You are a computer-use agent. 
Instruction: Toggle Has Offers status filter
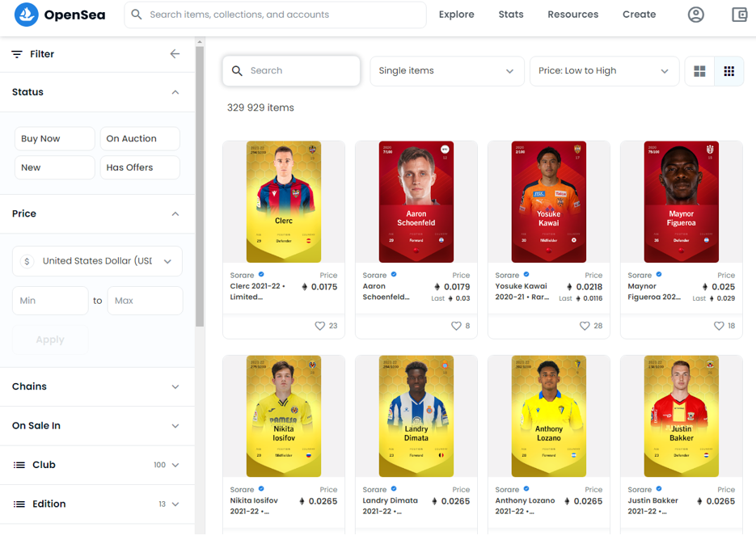(x=140, y=167)
